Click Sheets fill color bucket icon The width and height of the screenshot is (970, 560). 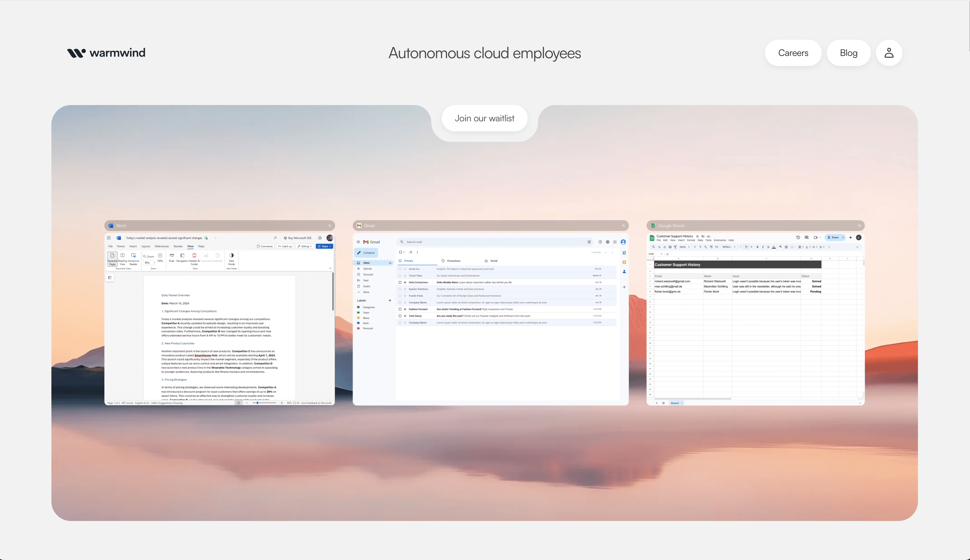pos(780,247)
